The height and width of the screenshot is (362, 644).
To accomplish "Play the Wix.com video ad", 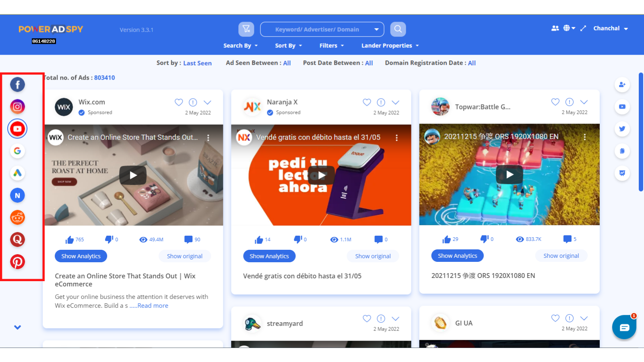I will (133, 175).
